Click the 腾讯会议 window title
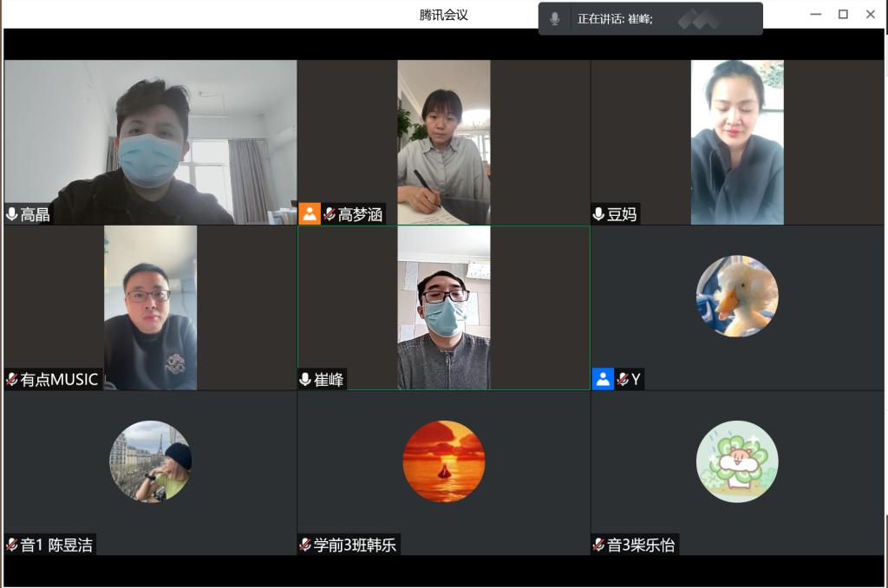 443,15
